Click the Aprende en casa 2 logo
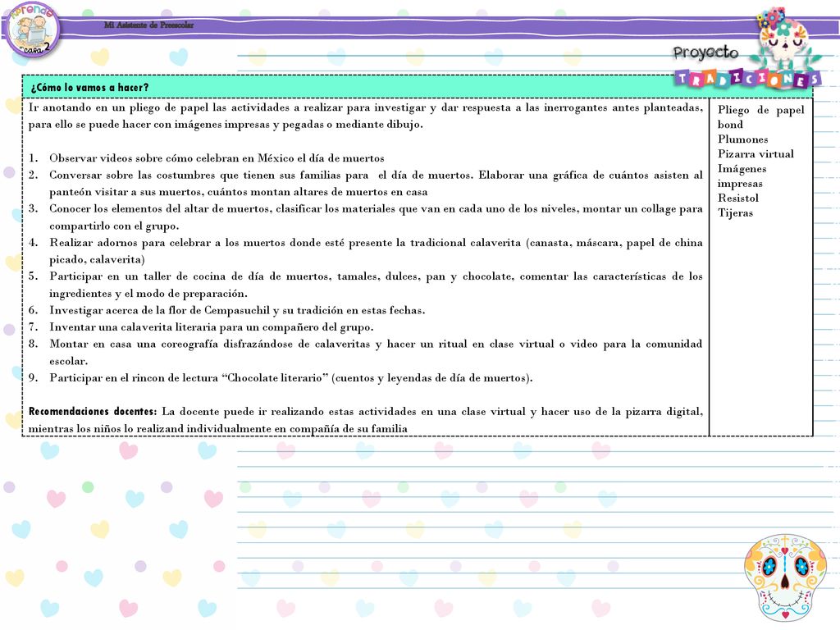The width and height of the screenshot is (840, 630). [32, 30]
